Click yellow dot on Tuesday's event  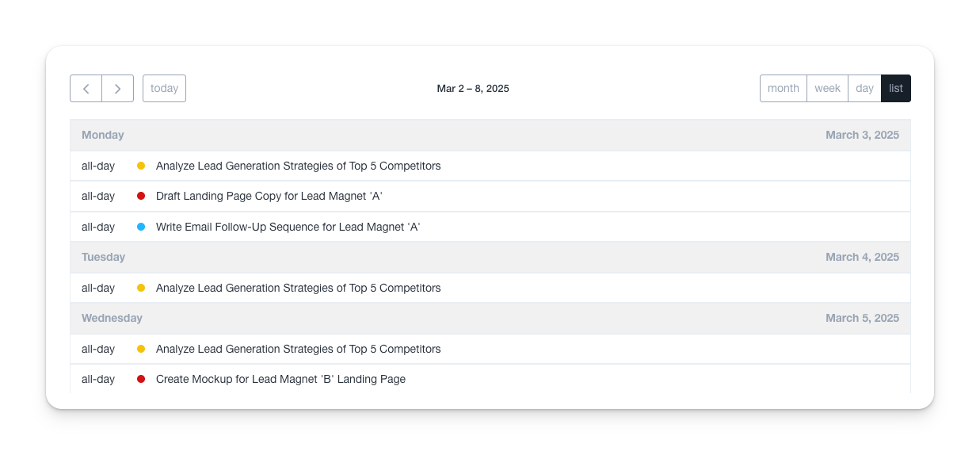pos(141,288)
